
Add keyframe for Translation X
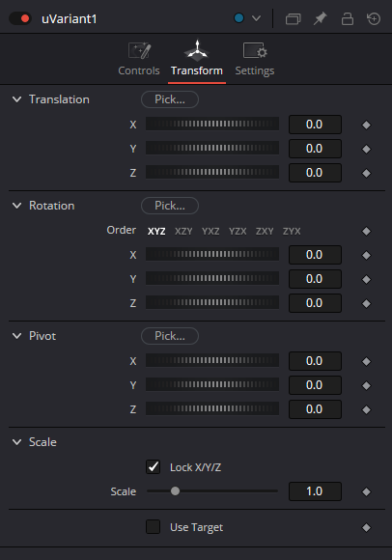coord(366,125)
